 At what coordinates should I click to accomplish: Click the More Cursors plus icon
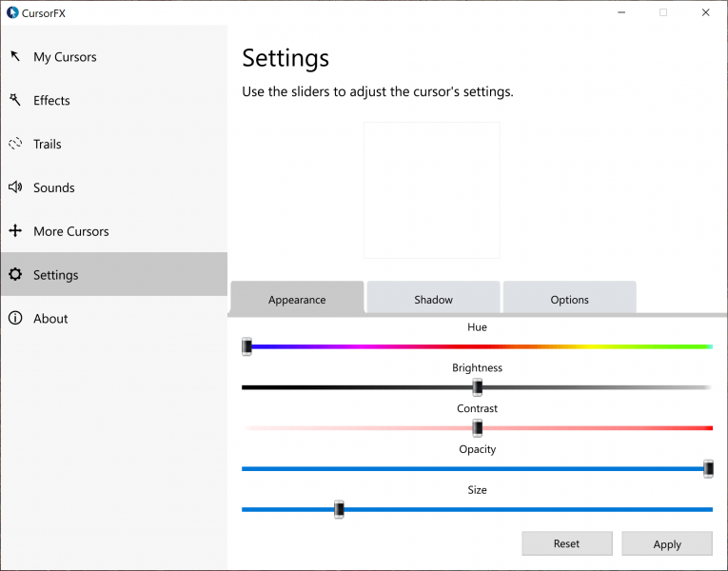15,230
